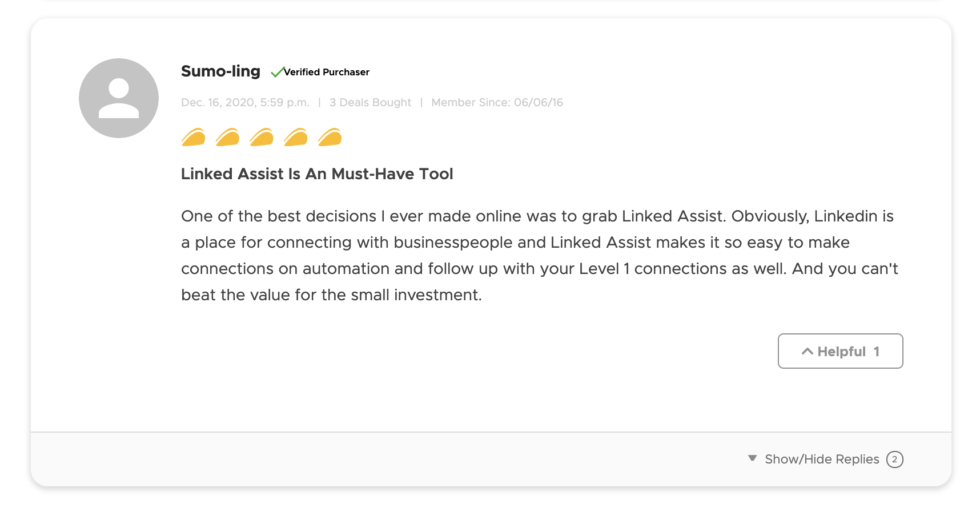The width and height of the screenshot is (980, 508).
Task: Click the fourth taco rating icon
Action: pyautogui.click(x=296, y=138)
